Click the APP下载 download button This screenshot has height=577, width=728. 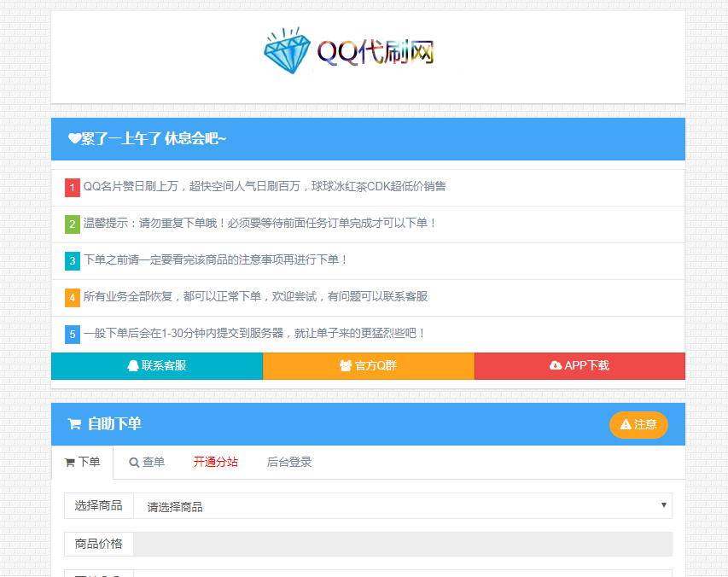[x=579, y=366]
